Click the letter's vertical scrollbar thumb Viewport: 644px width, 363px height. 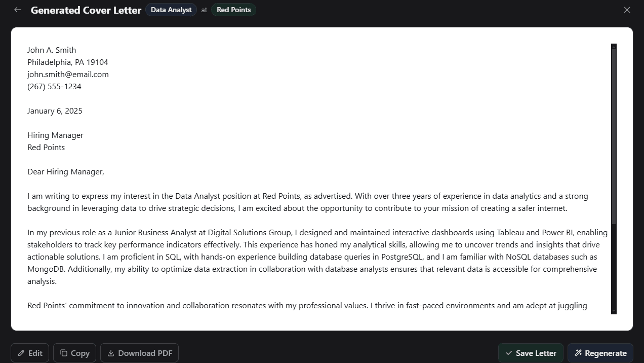[614, 136]
